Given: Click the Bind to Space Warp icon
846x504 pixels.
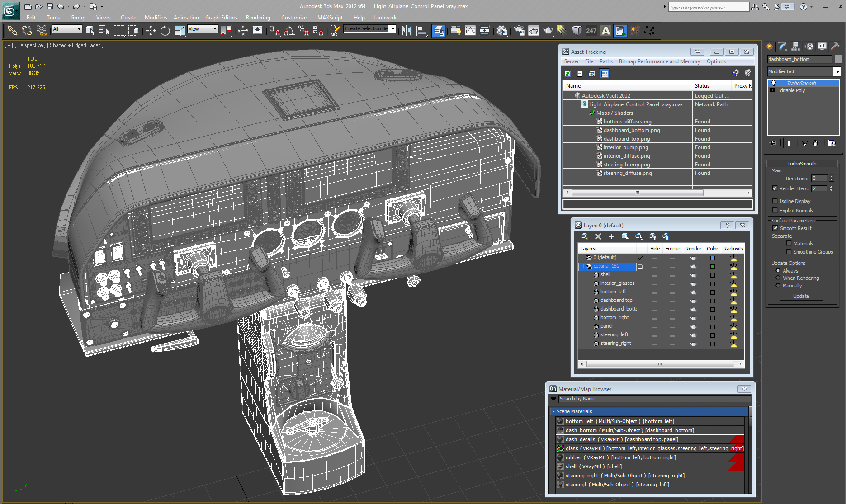Looking at the screenshot, I should pos(42,31).
